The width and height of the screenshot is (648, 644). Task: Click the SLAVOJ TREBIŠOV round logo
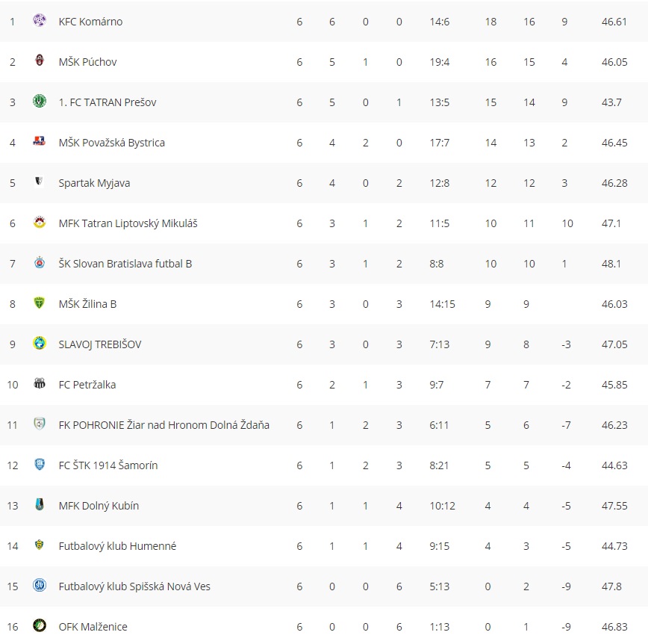[x=40, y=344]
